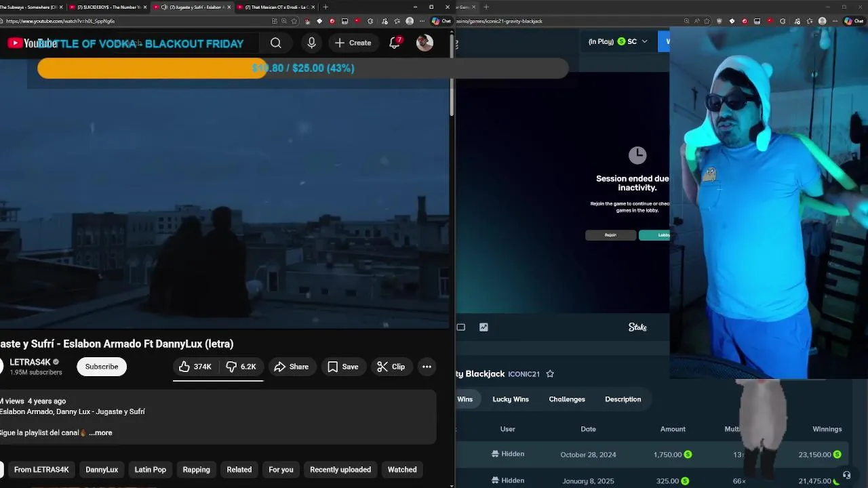Favorite Gravity Blackjack with star icon
868x488 pixels.
[550, 373]
